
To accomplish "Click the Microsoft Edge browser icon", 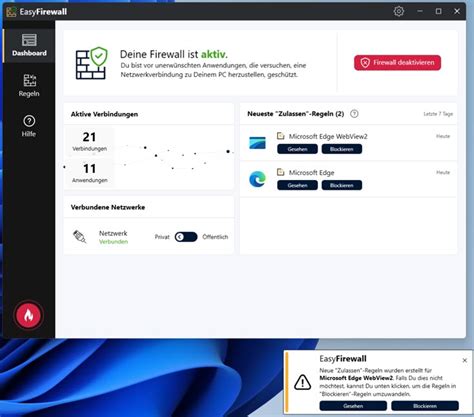I will coord(258,179).
